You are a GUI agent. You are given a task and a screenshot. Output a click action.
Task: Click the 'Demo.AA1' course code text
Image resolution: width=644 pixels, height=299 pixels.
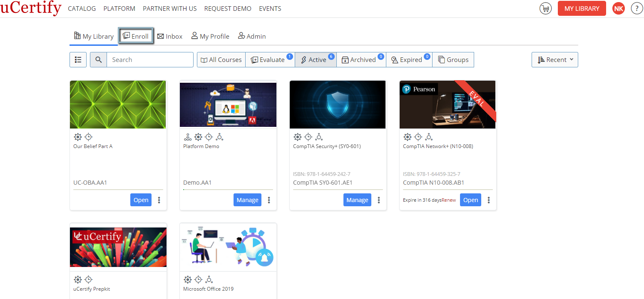click(x=197, y=183)
